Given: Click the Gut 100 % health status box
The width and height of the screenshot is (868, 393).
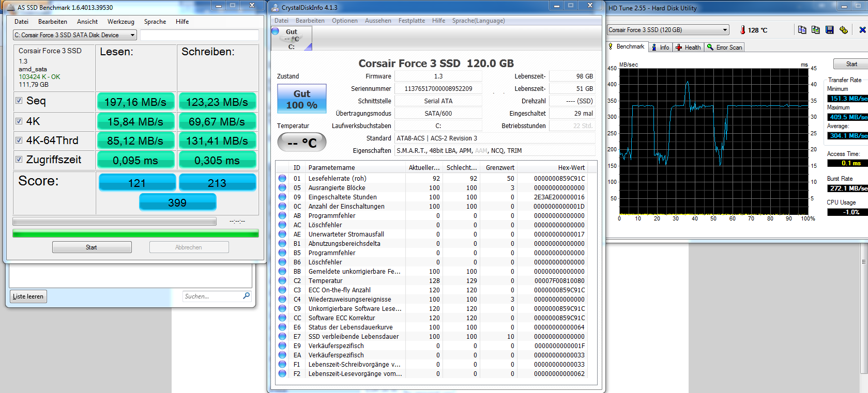Looking at the screenshot, I should tap(302, 99).
